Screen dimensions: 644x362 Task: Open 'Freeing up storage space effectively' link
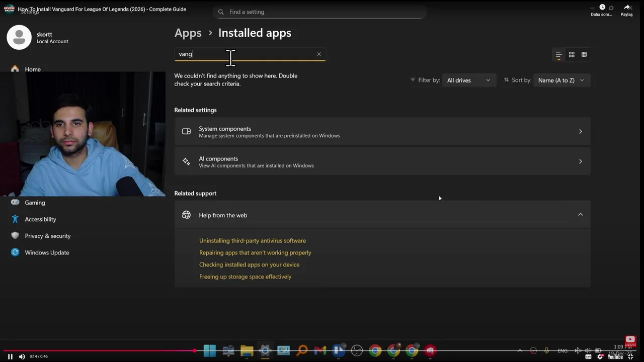click(245, 277)
